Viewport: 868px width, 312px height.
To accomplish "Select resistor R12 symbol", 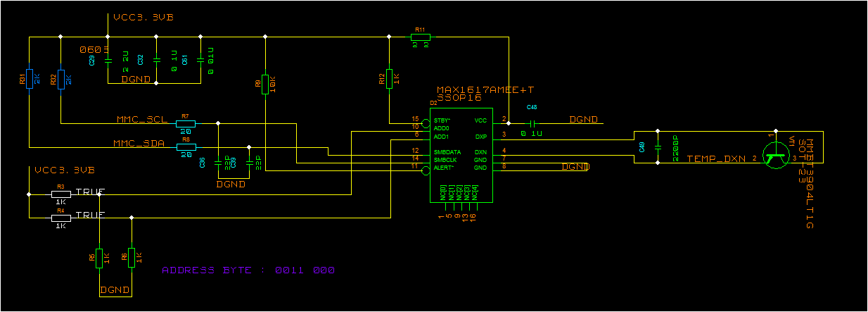I will point(389,79).
